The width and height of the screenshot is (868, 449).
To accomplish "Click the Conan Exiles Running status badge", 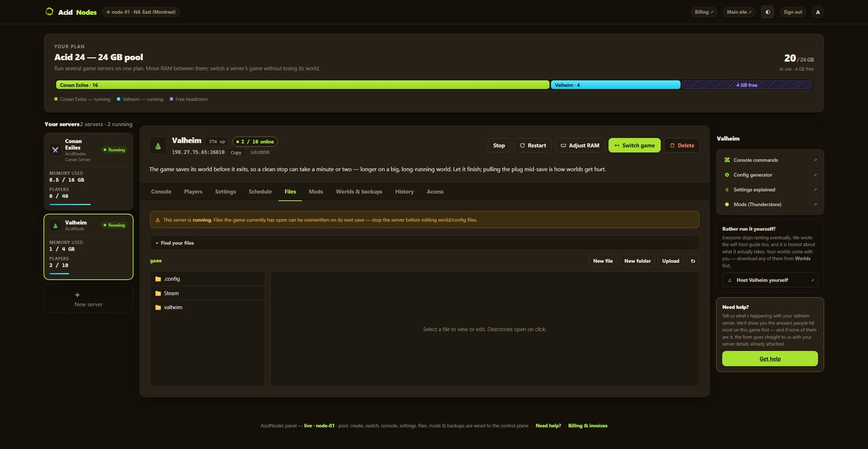I will 114,150.
